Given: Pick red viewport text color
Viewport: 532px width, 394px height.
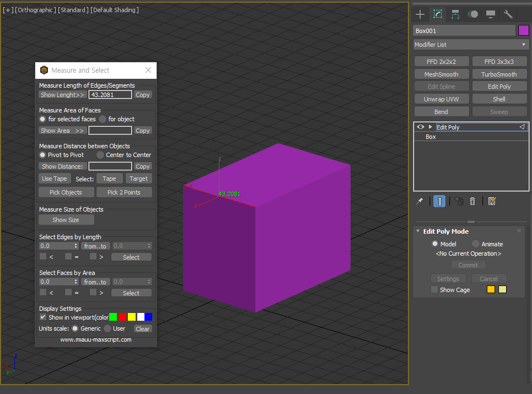Looking at the screenshot, I should pos(122,317).
